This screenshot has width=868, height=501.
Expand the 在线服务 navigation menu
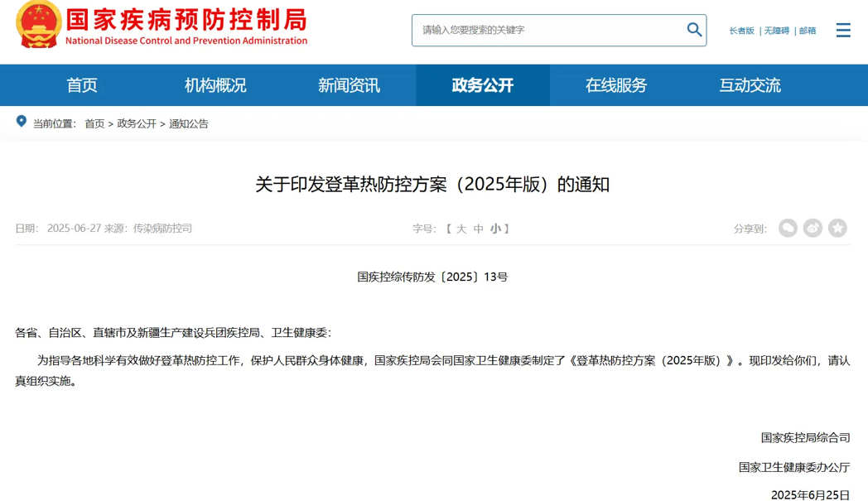616,85
